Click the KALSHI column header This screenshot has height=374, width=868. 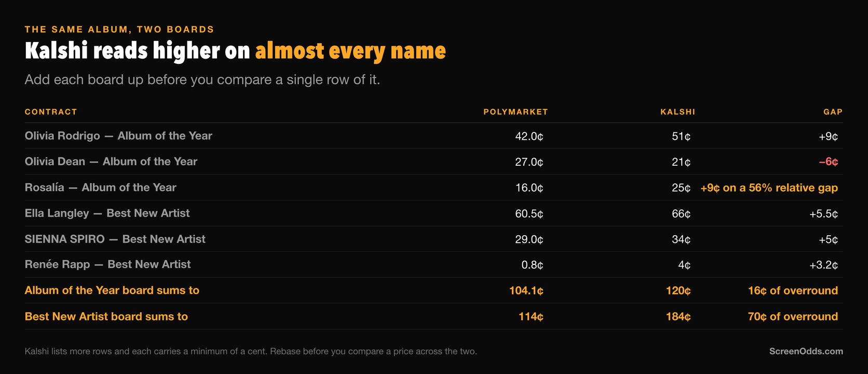click(x=677, y=112)
